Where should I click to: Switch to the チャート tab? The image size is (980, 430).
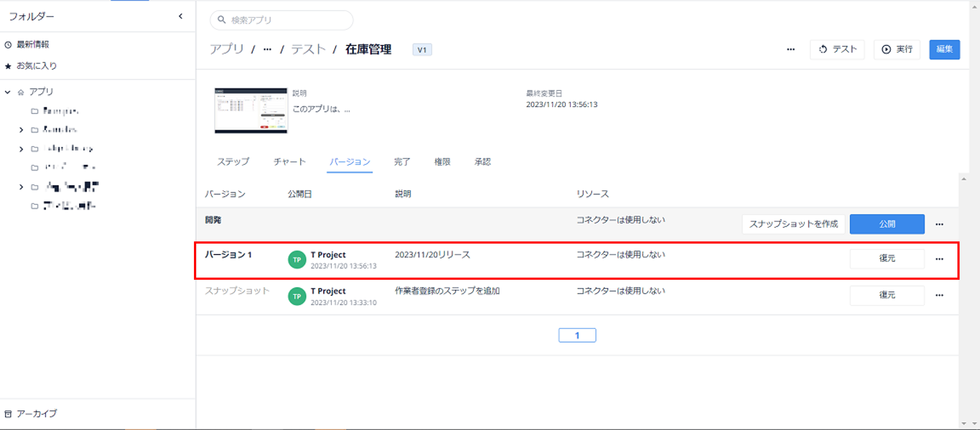(290, 162)
